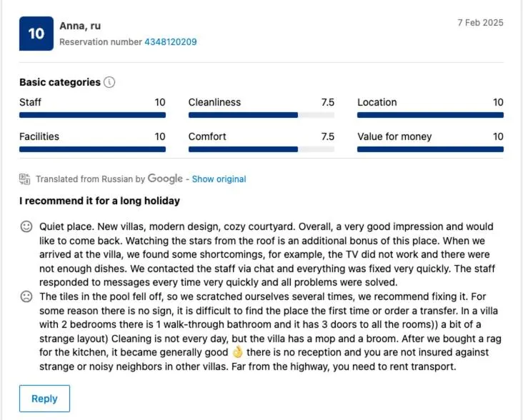Open reservation number 4348120209 link
Screen dimensions: 523x420
tap(171, 42)
